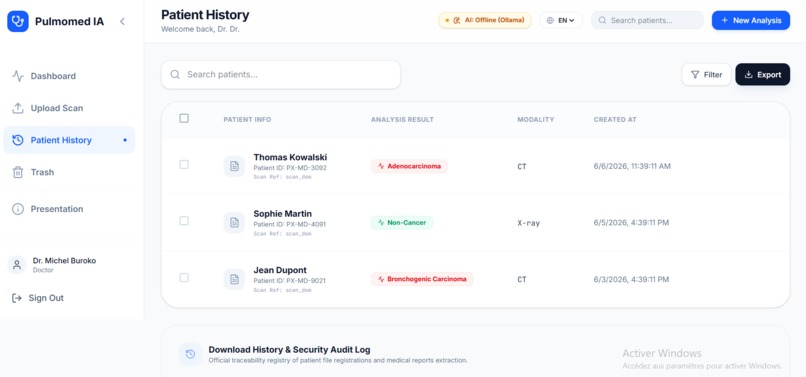Click the MODALITY column header
The image size is (806, 377).
pos(536,120)
